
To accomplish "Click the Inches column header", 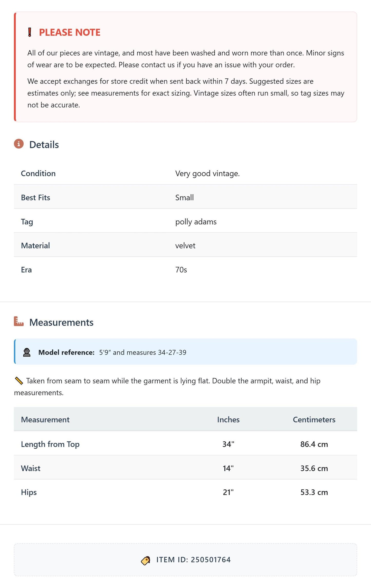I will [x=228, y=419].
